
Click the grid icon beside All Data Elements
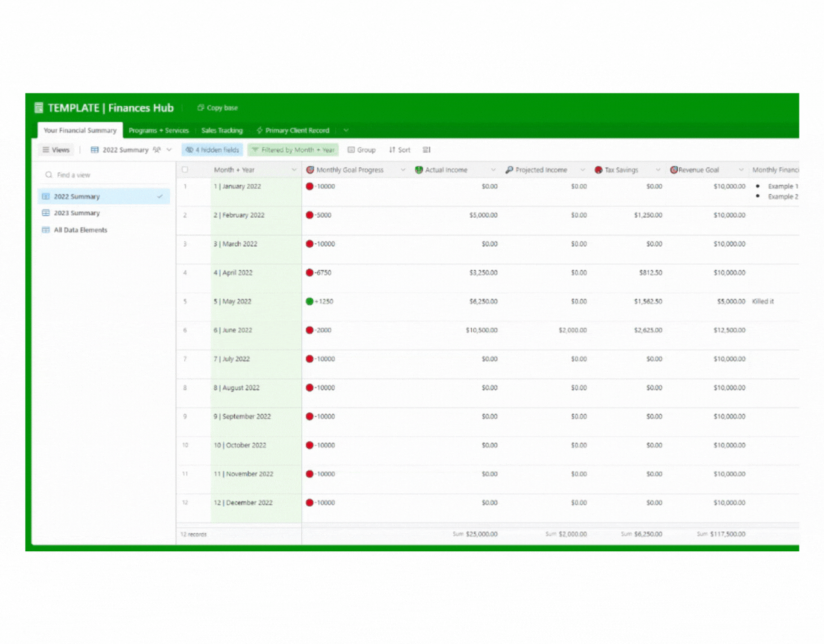(x=46, y=229)
